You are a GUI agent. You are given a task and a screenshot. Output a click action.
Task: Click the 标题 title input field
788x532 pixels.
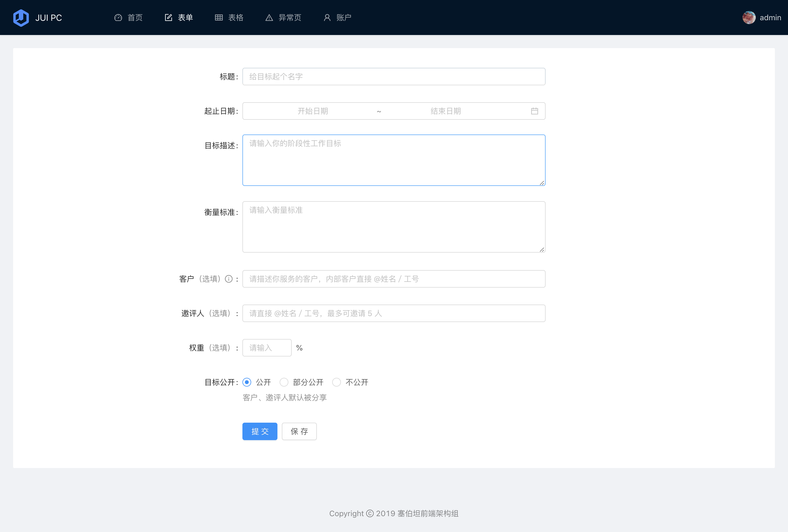click(x=394, y=77)
